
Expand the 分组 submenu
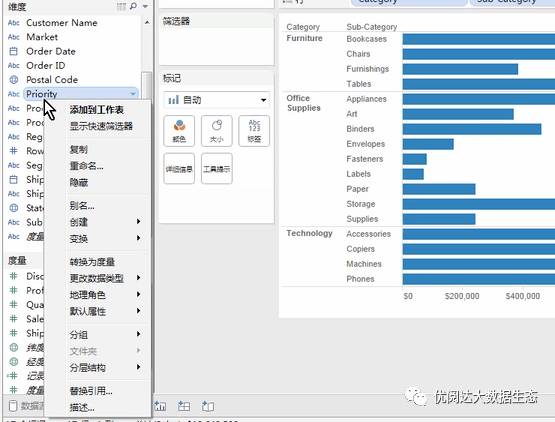tap(105, 335)
